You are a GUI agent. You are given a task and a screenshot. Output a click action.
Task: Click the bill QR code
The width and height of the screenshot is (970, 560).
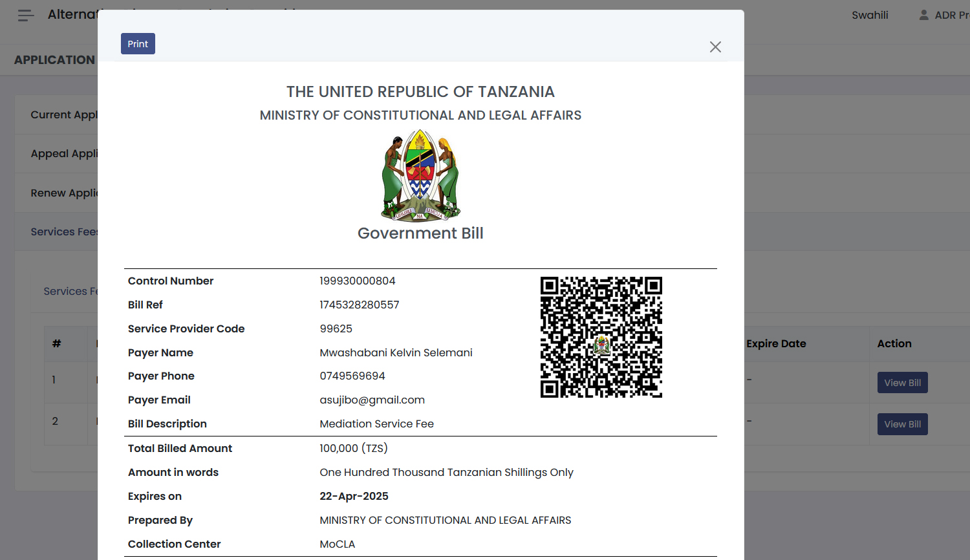[x=601, y=337]
